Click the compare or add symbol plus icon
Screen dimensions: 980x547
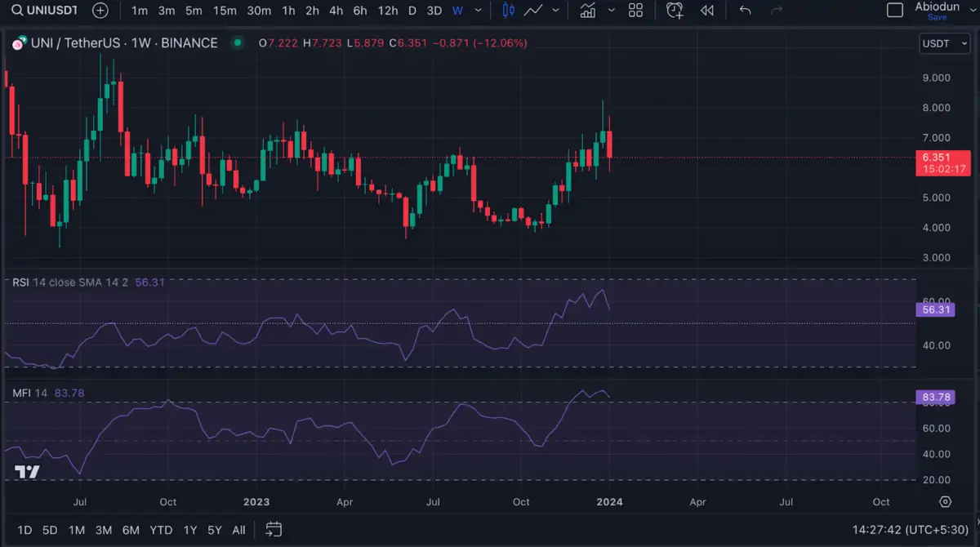pyautogui.click(x=100, y=11)
